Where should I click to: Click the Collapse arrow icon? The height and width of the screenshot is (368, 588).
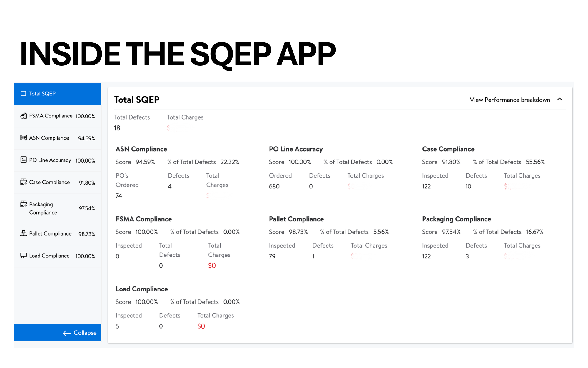[x=67, y=333]
